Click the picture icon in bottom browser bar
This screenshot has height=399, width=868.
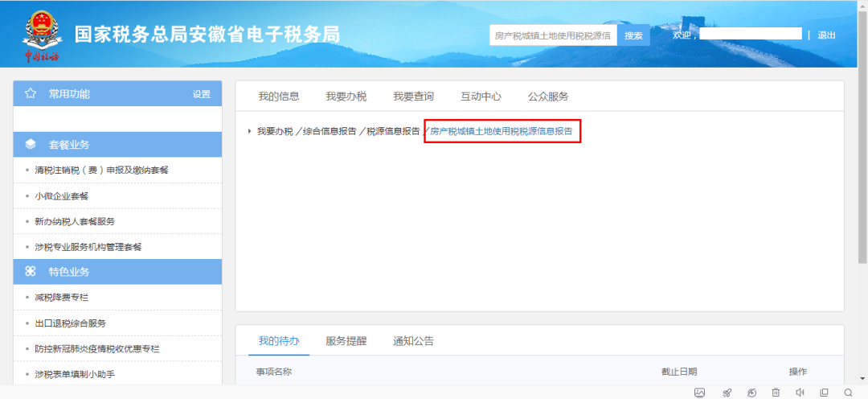click(x=700, y=393)
